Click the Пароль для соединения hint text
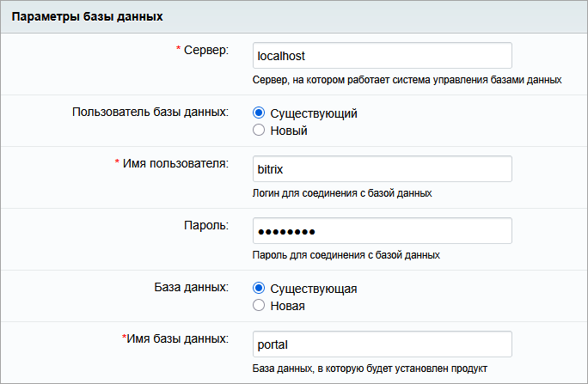The image size is (588, 384). click(x=346, y=255)
